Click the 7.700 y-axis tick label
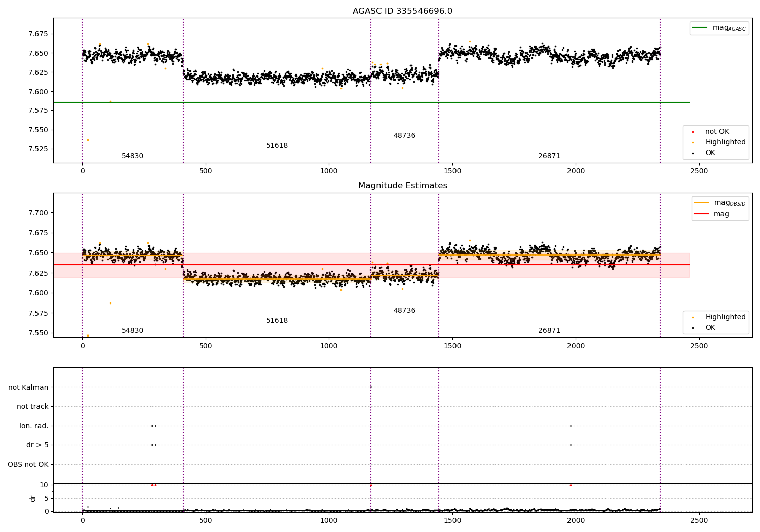760x532 pixels. tap(38, 213)
